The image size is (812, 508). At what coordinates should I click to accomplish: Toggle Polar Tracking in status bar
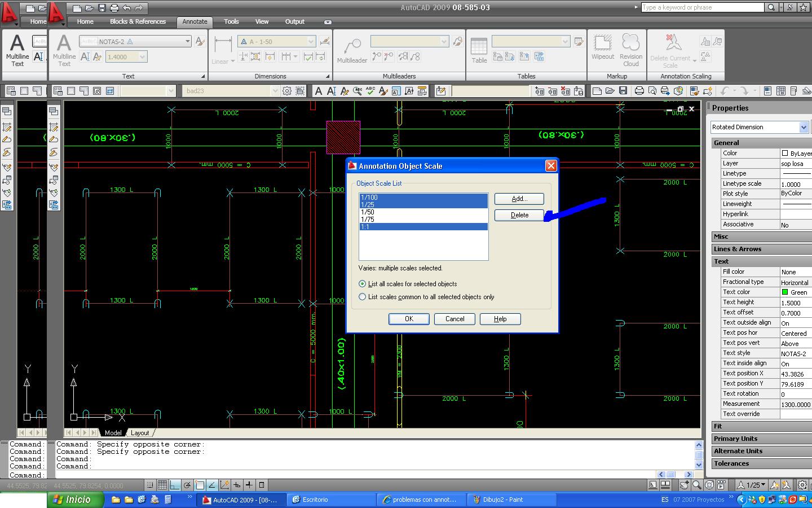pyautogui.click(x=187, y=485)
